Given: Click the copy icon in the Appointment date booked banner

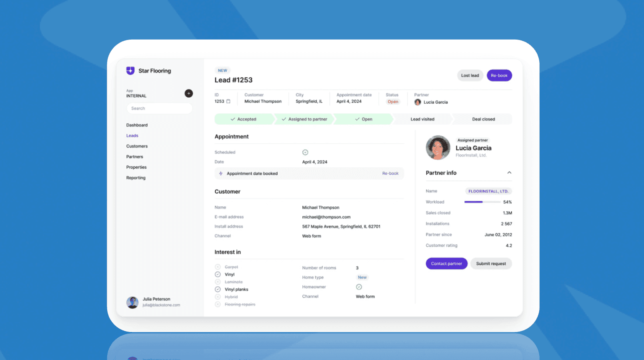Looking at the screenshot, I should click(221, 173).
